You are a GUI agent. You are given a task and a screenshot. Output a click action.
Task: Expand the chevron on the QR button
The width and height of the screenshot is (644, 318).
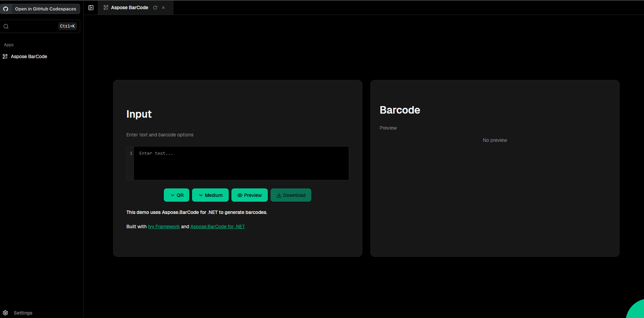[x=172, y=195]
